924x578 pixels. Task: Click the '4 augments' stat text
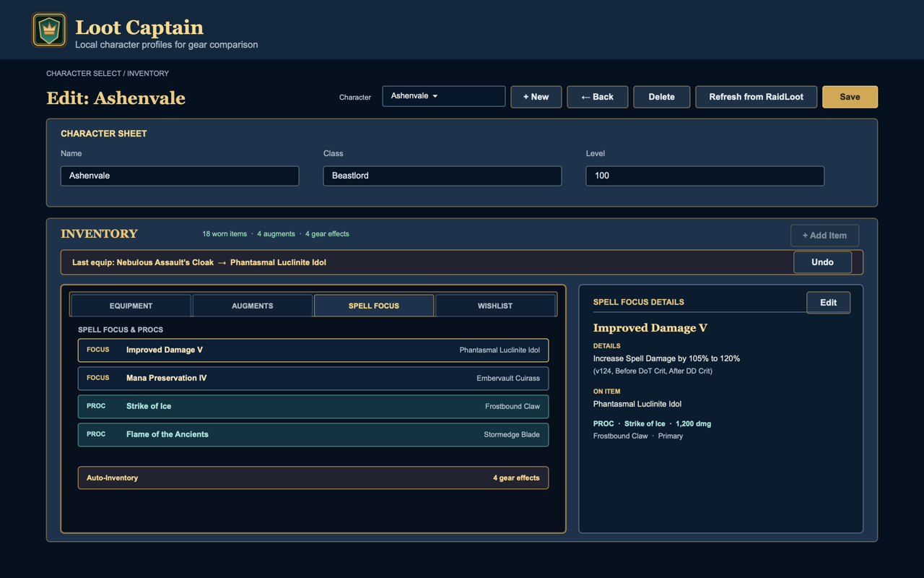pos(276,234)
